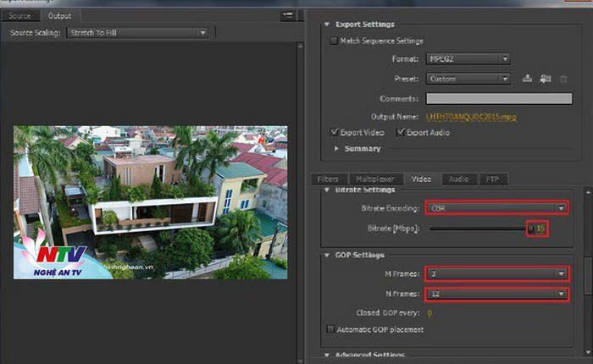Open the Bitrate Encoding dropdown
Viewport: 593px width, 364px height.
(496, 207)
